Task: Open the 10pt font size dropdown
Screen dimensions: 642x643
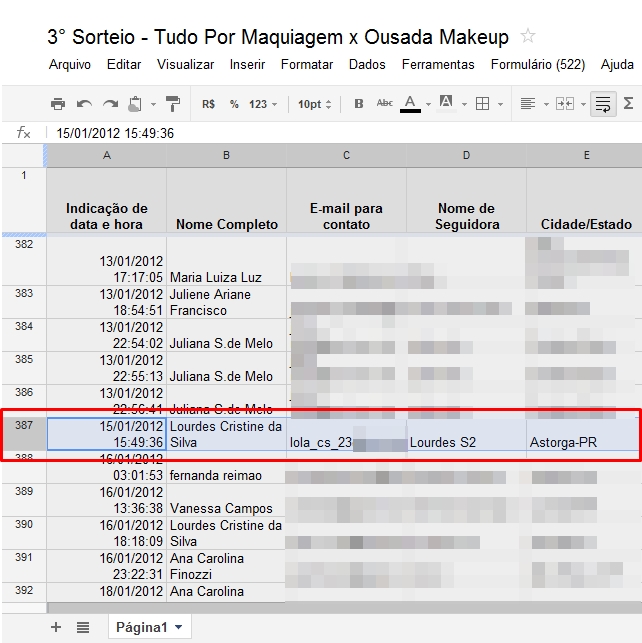Action: coord(314,104)
